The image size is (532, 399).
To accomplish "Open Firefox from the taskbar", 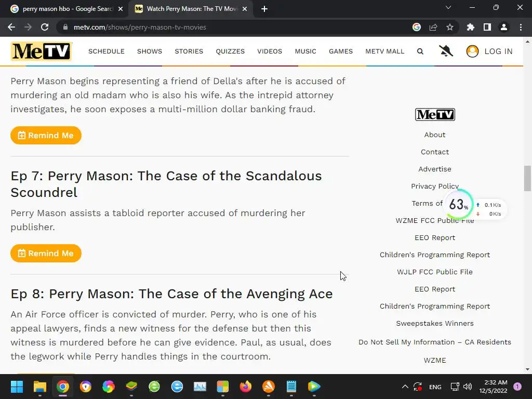I will [x=246, y=387].
